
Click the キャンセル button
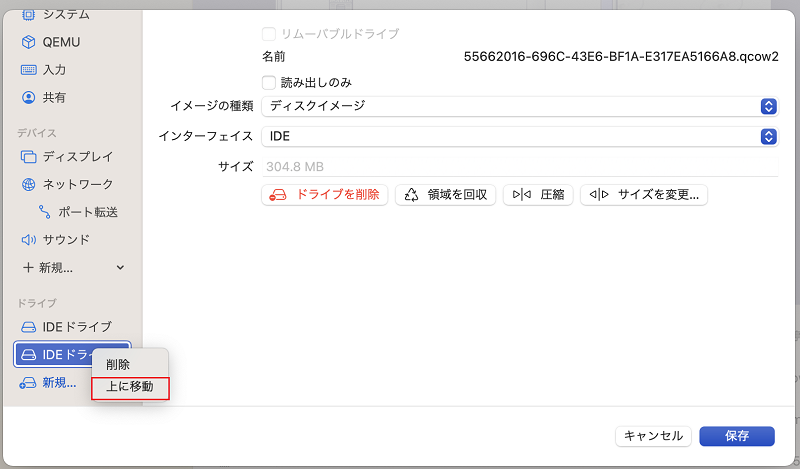click(x=653, y=436)
